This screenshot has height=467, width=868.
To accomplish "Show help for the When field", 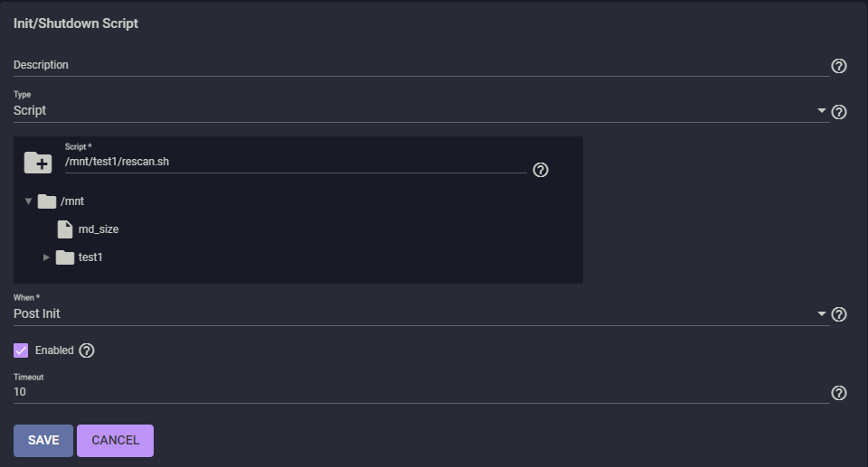I will (839, 314).
